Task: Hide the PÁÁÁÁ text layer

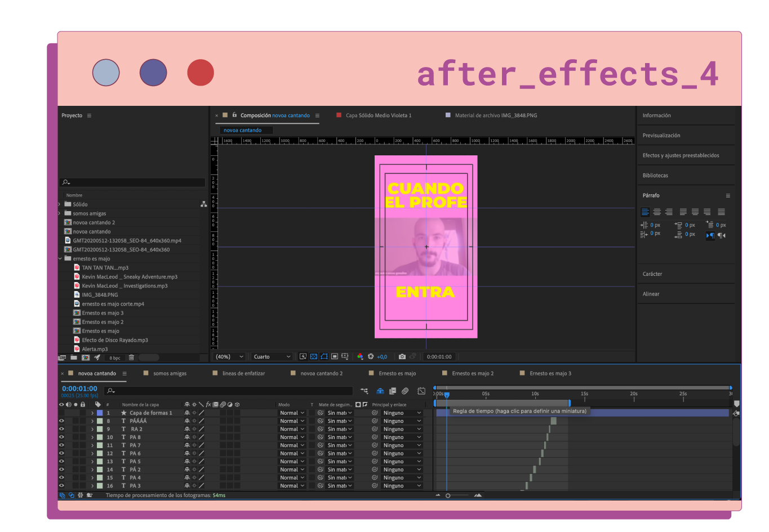Action: pos(61,421)
